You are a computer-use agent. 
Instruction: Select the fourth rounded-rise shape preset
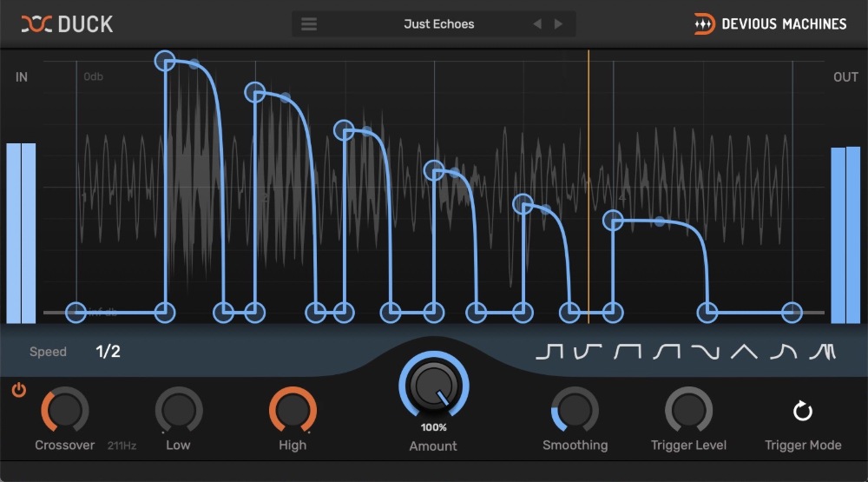[667, 351]
